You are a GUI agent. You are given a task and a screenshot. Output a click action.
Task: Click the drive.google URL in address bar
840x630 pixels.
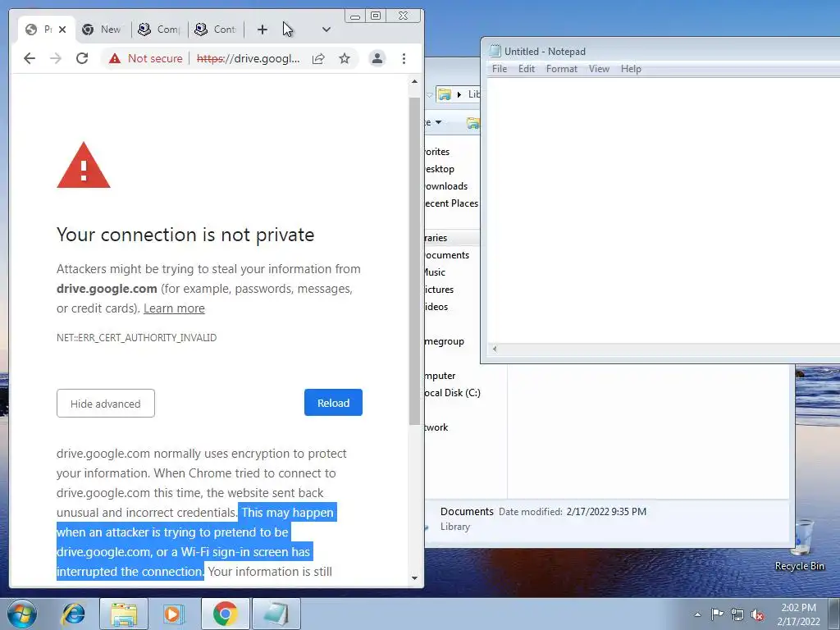click(248, 58)
